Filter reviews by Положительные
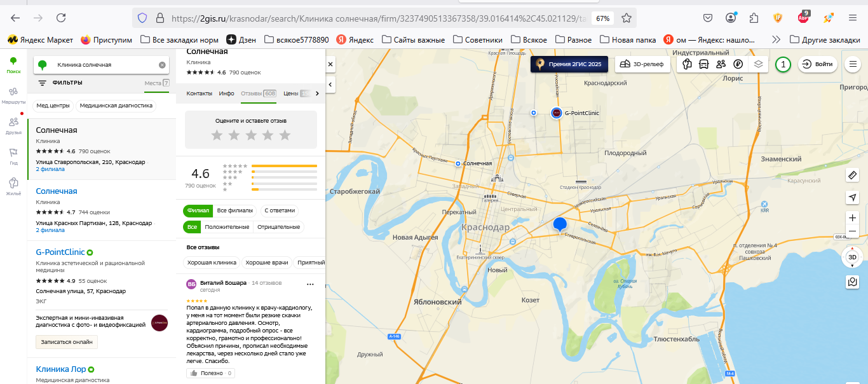Image resolution: width=868 pixels, height=384 pixels. click(x=227, y=227)
